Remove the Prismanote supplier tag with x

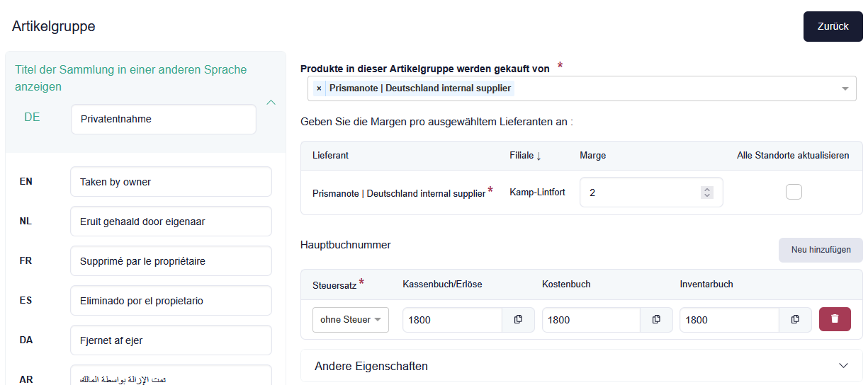(x=319, y=88)
